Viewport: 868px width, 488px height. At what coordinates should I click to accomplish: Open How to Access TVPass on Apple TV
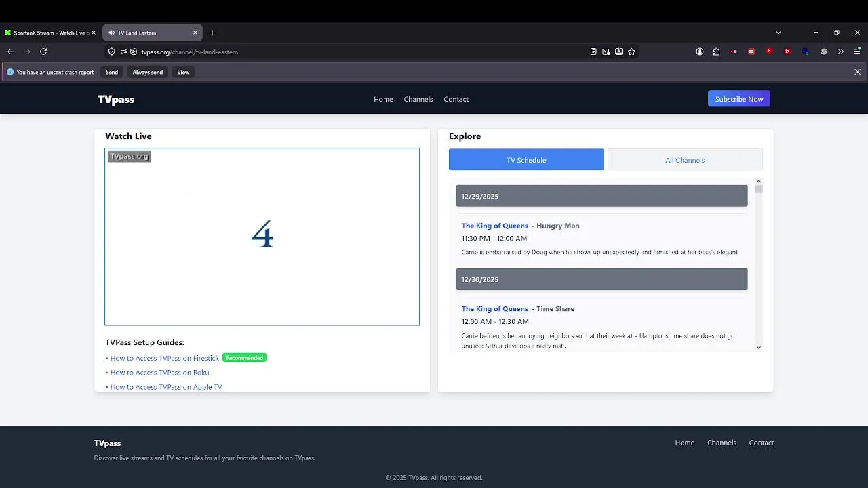(x=166, y=387)
